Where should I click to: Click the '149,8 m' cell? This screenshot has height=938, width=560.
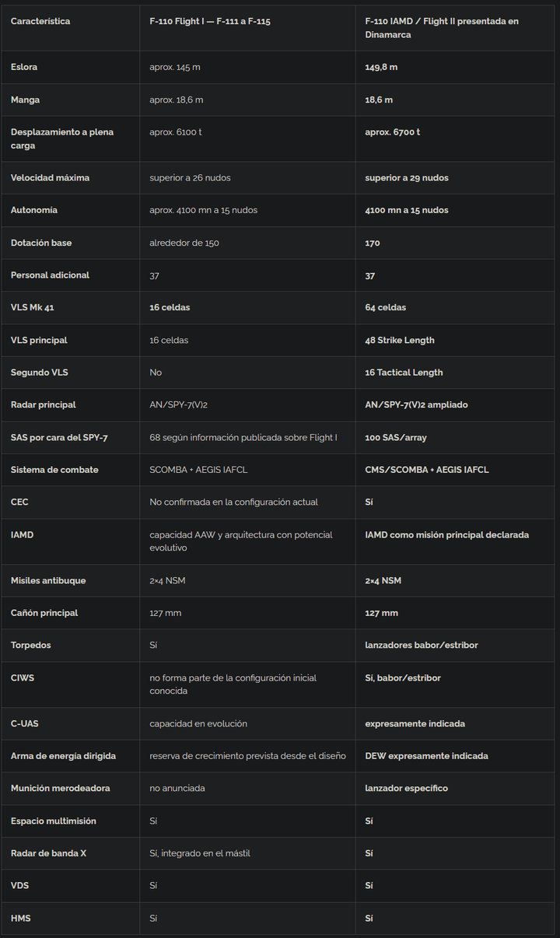click(381, 67)
